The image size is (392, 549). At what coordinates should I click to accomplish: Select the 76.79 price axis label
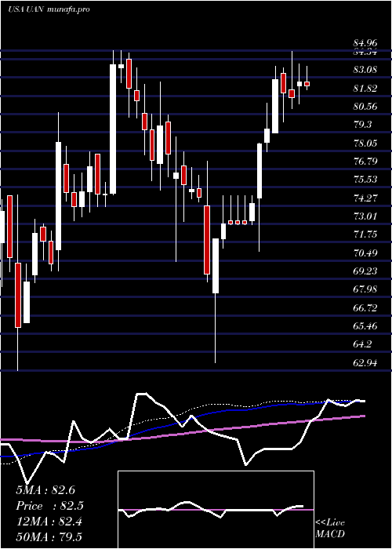pos(365,161)
